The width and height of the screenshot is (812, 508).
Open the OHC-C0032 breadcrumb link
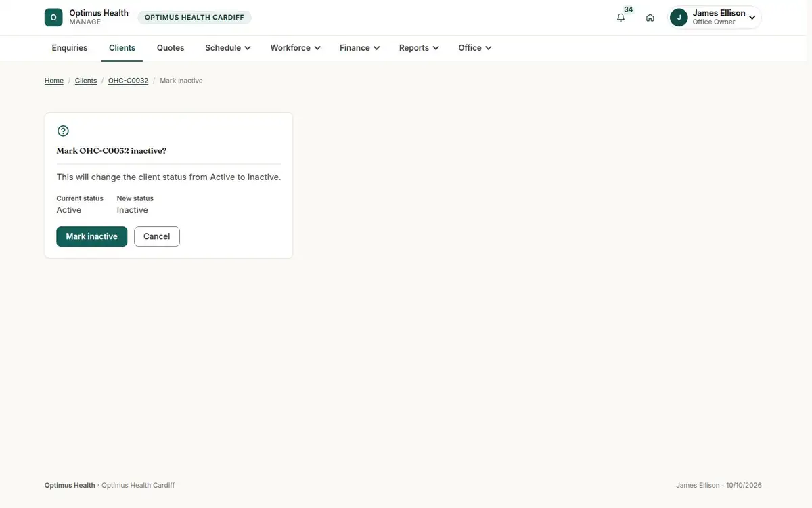[x=129, y=81]
